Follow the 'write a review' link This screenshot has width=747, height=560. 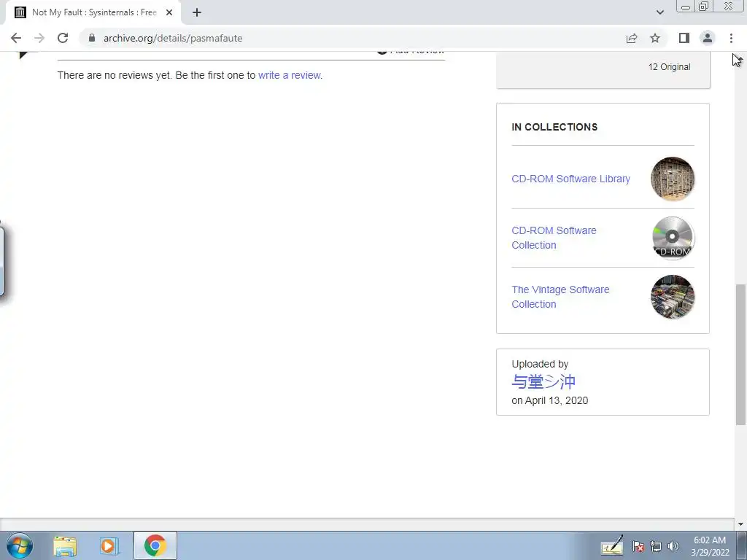pyautogui.click(x=289, y=75)
